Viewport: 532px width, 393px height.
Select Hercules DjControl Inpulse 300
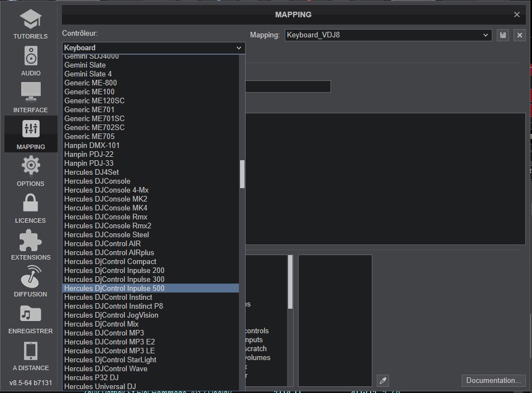[x=151, y=279]
